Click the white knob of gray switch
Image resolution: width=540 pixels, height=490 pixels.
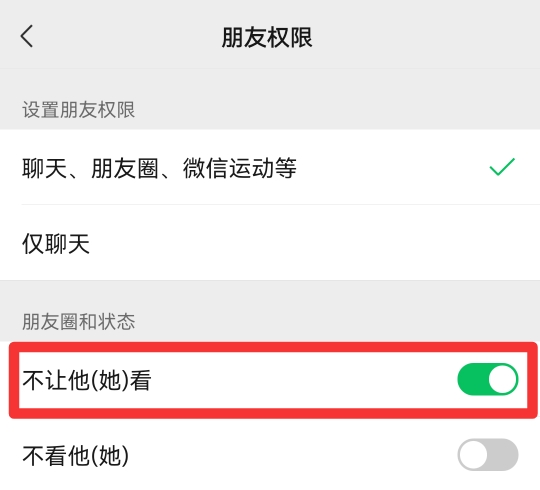473,455
